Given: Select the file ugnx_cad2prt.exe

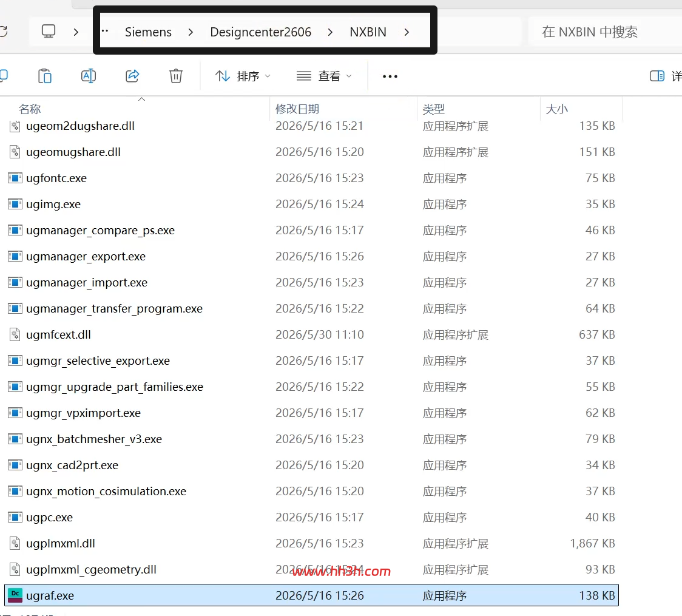Looking at the screenshot, I should click(311, 465).
